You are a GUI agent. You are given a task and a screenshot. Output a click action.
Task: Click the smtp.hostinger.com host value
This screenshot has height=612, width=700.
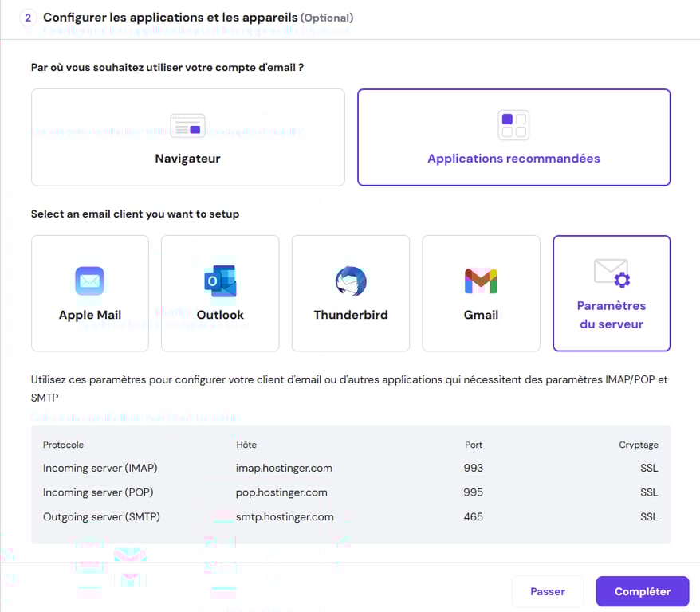pyautogui.click(x=282, y=516)
